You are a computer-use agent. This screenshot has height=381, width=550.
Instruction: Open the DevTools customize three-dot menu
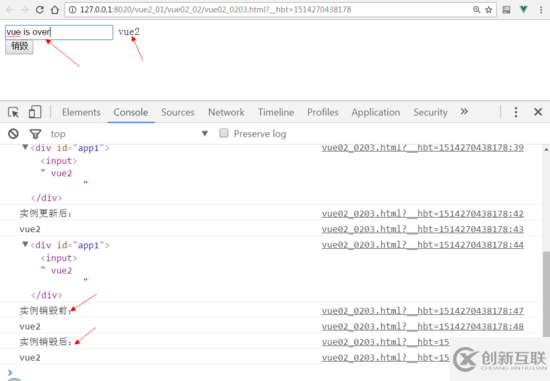(516, 112)
